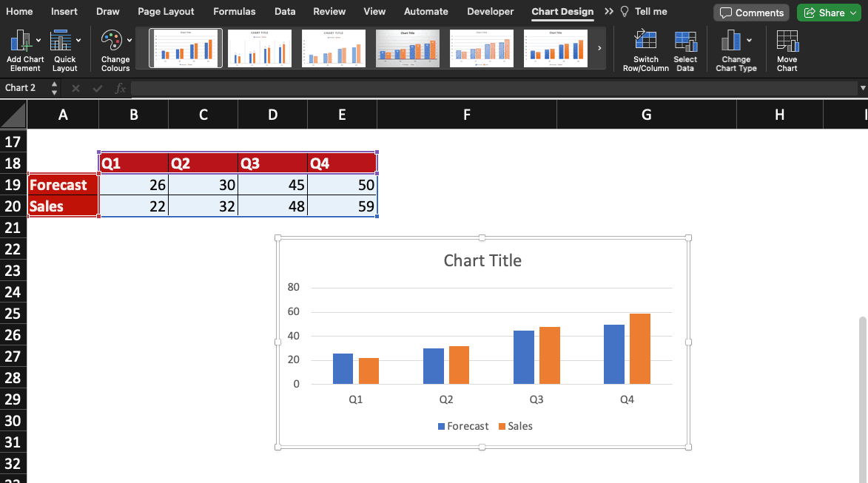Click the Tell me search option
Image resolution: width=868 pixels, height=483 pixels.
(643, 11)
